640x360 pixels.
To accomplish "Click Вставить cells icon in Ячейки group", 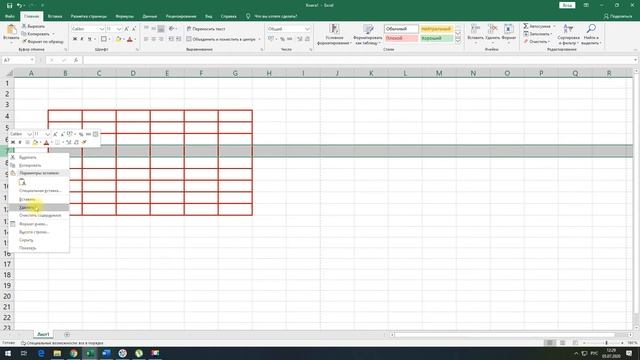I will point(475,29).
